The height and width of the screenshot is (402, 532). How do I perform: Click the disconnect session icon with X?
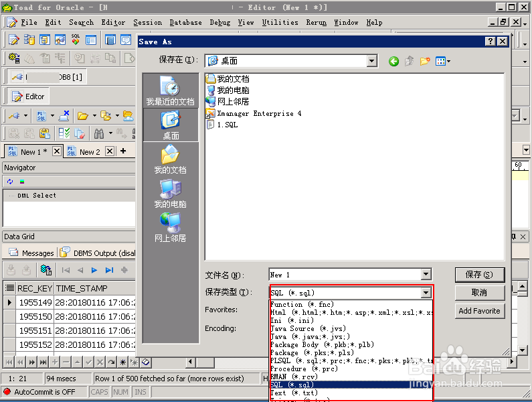[x=64, y=116]
